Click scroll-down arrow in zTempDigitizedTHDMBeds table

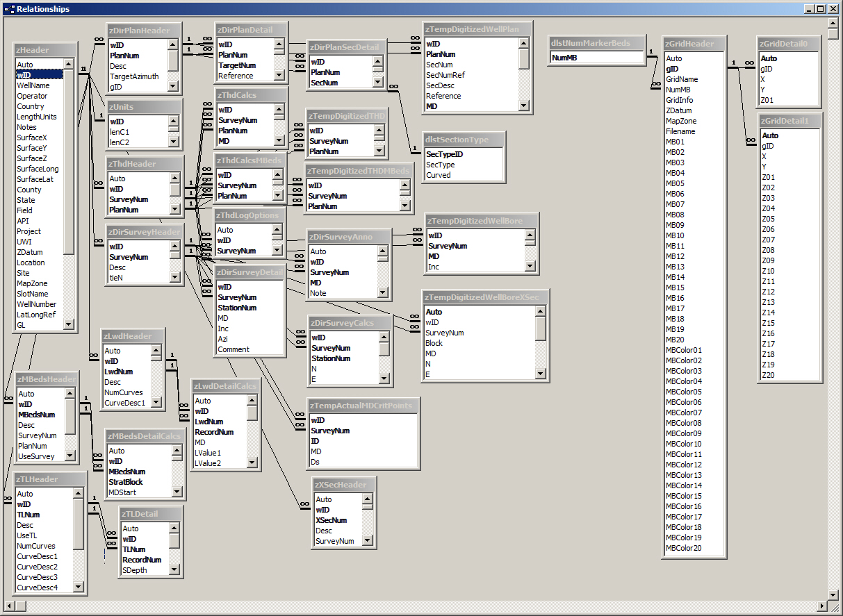pos(405,206)
